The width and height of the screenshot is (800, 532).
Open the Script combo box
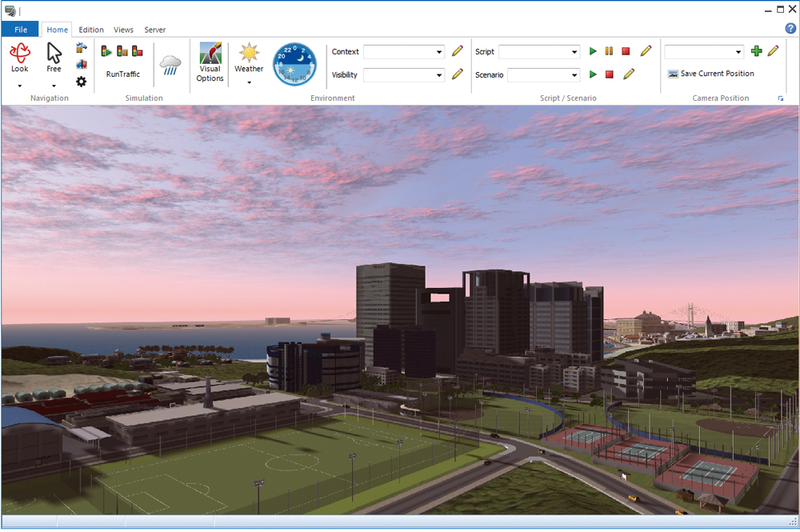(539, 51)
